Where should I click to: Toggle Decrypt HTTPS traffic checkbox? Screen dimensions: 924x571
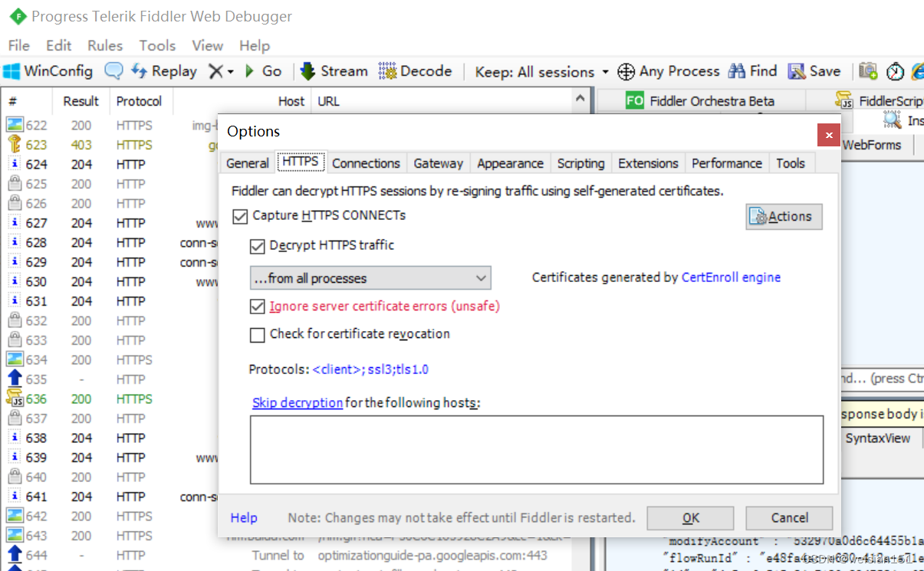click(x=257, y=246)
